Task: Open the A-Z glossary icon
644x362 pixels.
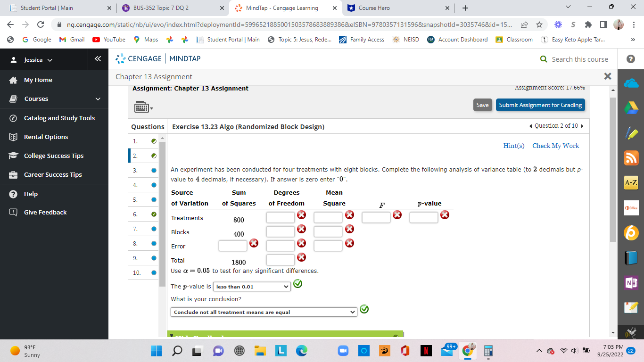Action: coord(631,182)
